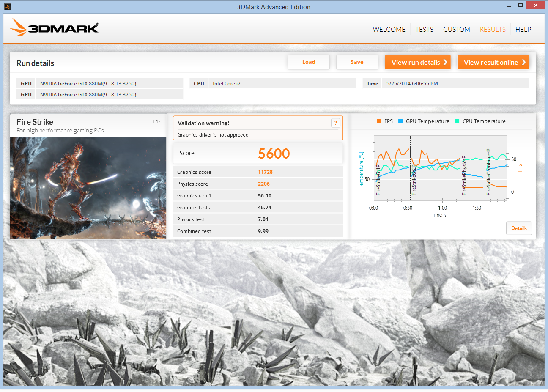This screenshot has height=392, width=548.
Task: Open View run details
Action: 418,62
